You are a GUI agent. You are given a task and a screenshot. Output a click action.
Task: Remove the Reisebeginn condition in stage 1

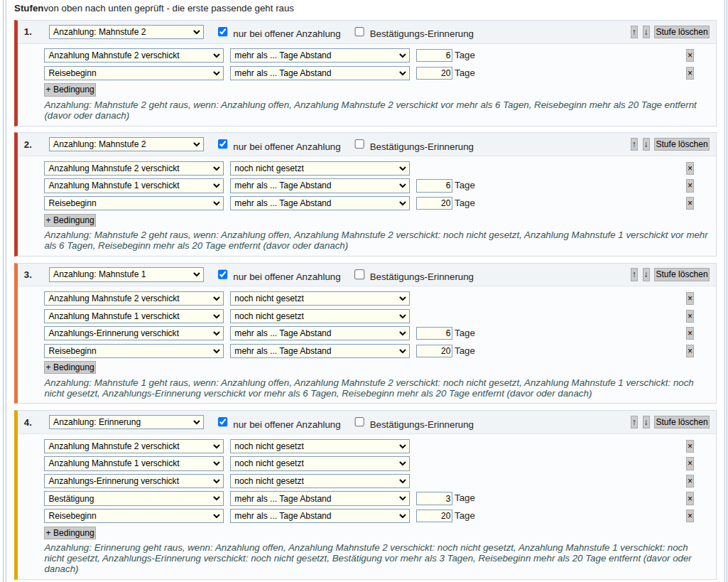690,73
